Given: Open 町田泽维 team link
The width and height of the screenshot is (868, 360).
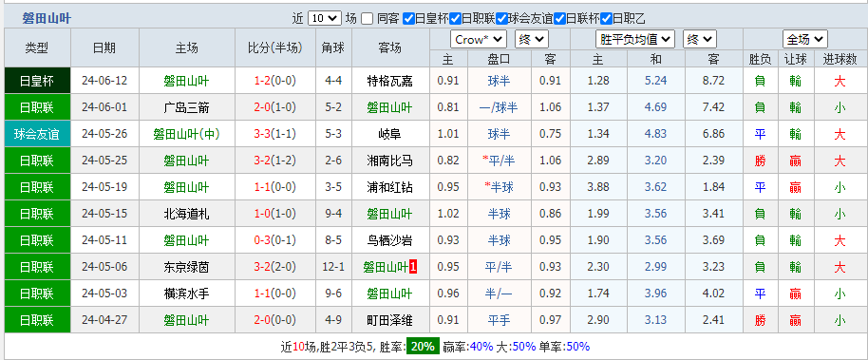Looking at the screenshot, I should tap(390, 321).
